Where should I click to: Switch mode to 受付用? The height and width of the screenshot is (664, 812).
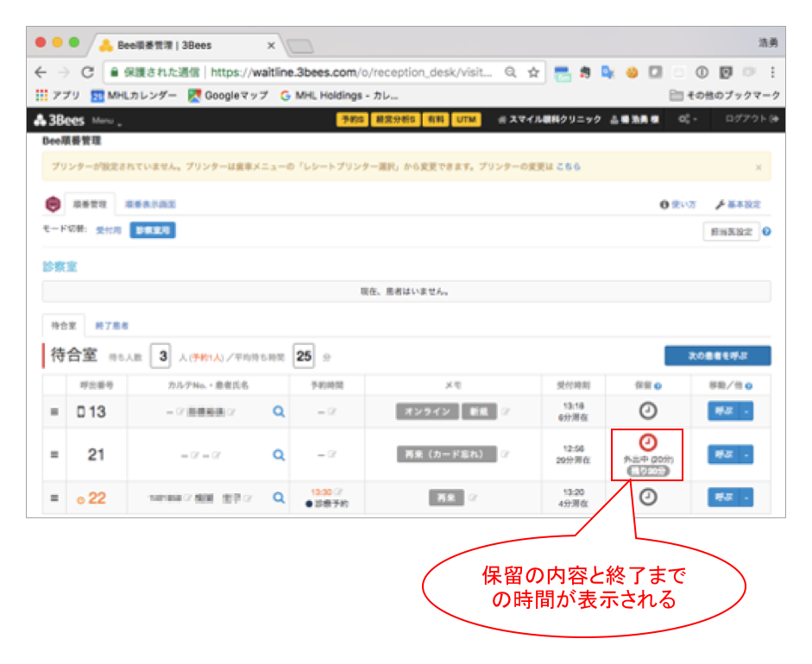(108, 229)
